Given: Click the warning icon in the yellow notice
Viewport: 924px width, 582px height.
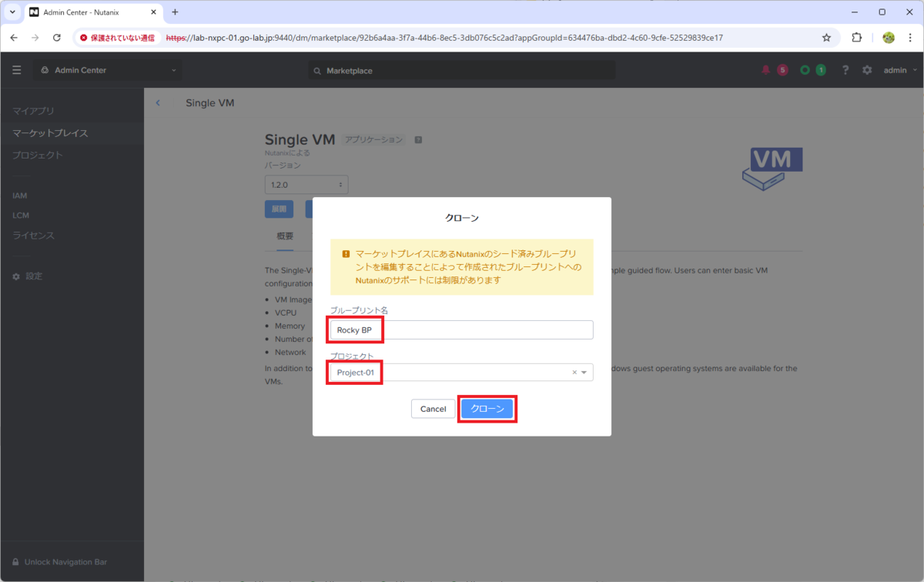Looking at the screenshot, I should point(346,253).
